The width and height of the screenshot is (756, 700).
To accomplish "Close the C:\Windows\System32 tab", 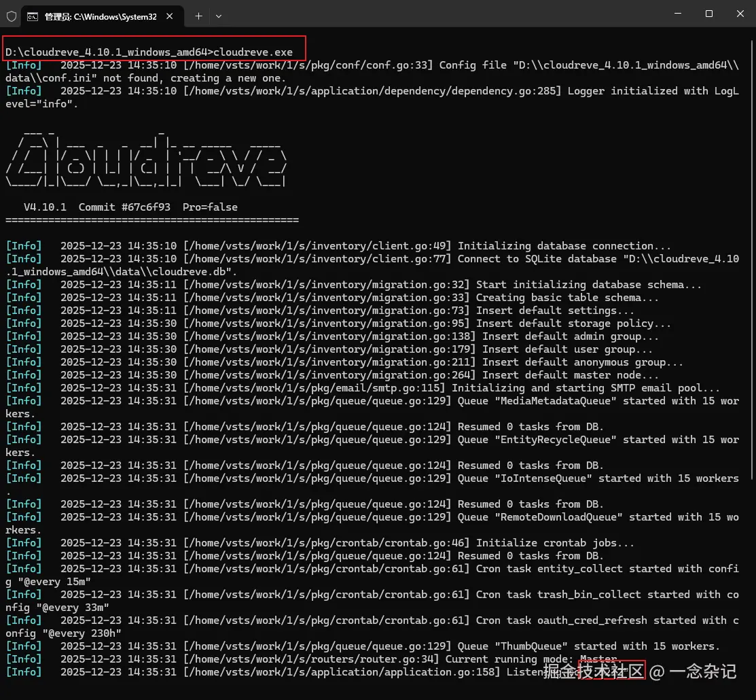I will (170, 16).
